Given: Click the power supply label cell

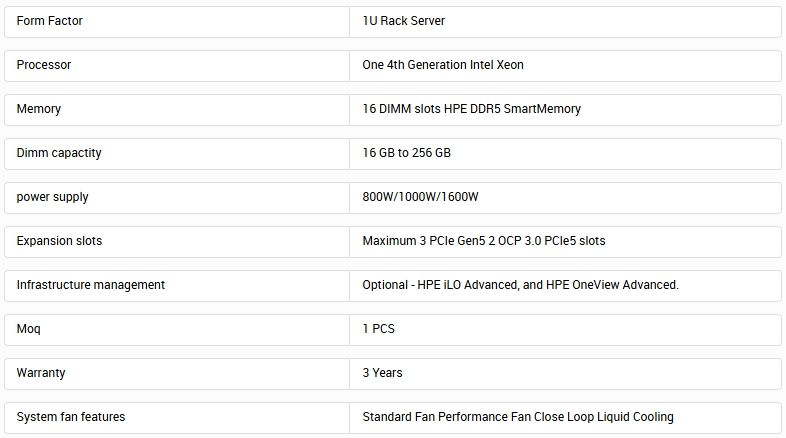Looking at the screenshot, I should 53,197.
